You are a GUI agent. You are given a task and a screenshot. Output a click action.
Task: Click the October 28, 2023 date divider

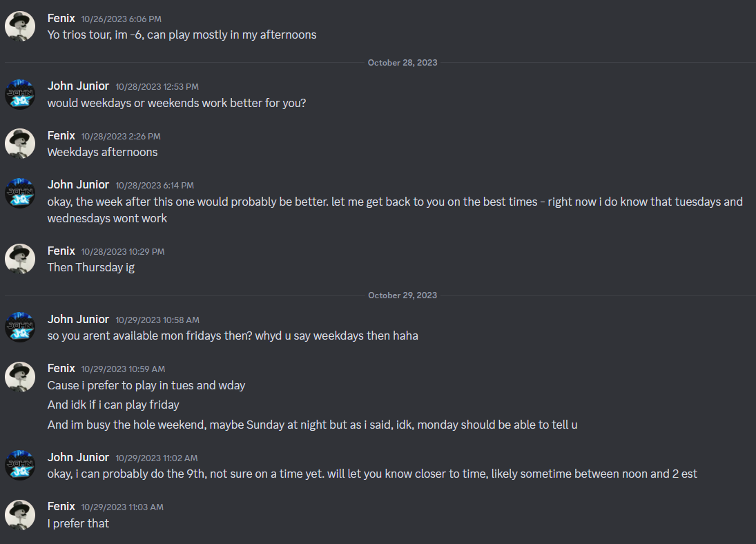[x=403, y=63]
